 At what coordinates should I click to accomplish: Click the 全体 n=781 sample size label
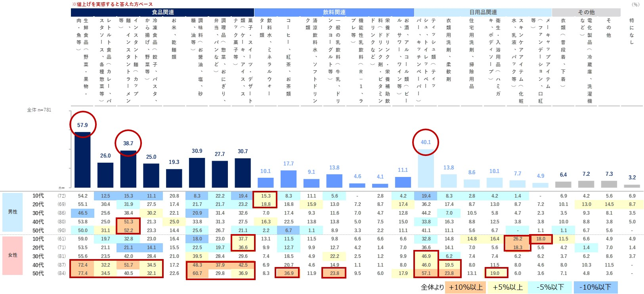tap(39, 110)
